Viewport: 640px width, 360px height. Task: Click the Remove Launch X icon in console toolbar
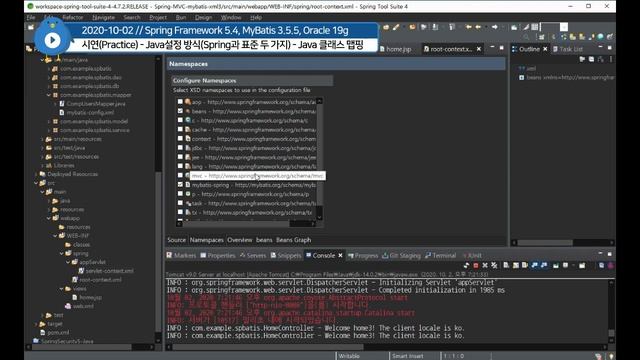pos(485,265)
